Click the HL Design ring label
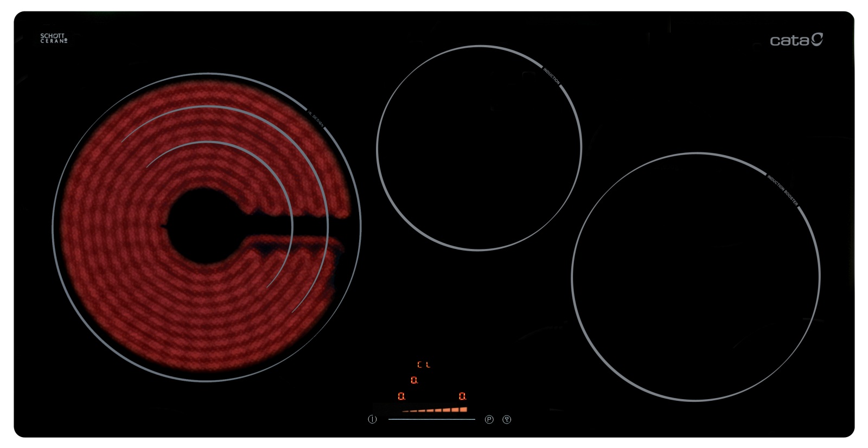This screenshot has width=868, height=448. point(316,117)
